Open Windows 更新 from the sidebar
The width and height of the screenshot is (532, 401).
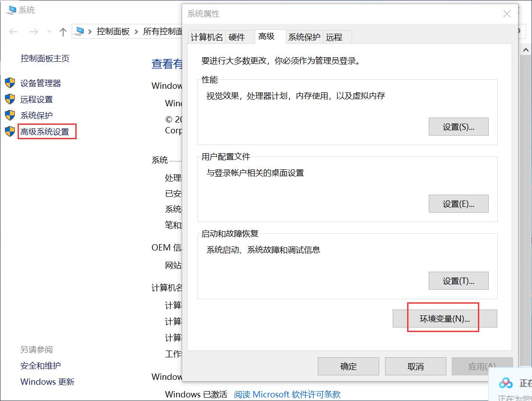[x=47, y=382]
